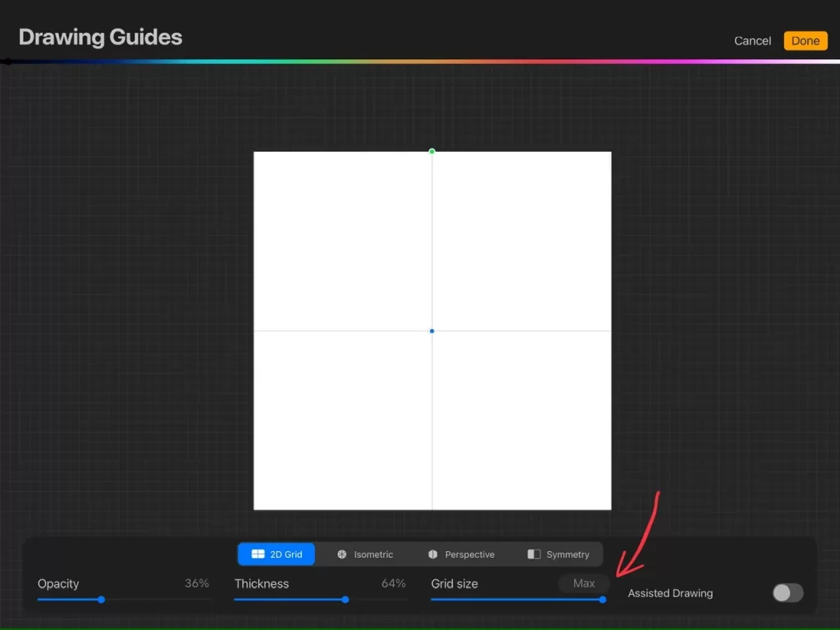Click the Grid size label
Viewport: 840px width, 630px height.
pyautogui.click(x=454, y=584)
